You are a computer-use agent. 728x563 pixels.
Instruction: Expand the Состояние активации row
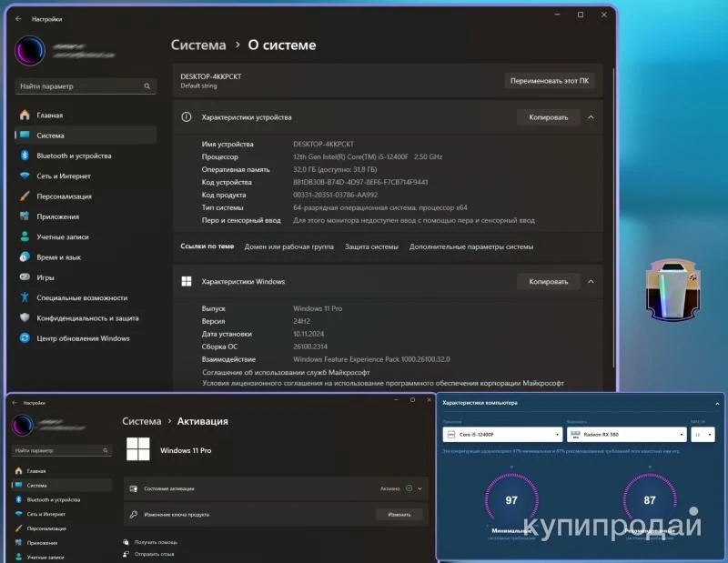click(x=420, y=488)
